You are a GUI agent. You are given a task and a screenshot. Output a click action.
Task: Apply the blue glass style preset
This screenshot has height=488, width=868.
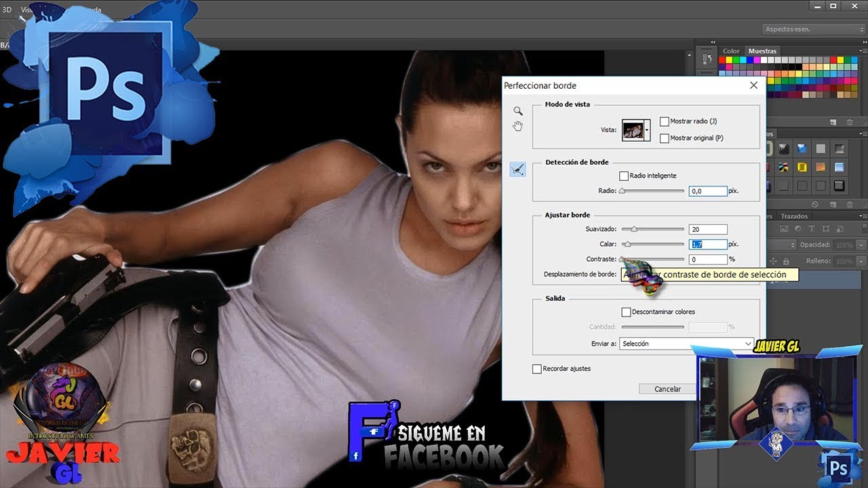(x=802, y=148)
